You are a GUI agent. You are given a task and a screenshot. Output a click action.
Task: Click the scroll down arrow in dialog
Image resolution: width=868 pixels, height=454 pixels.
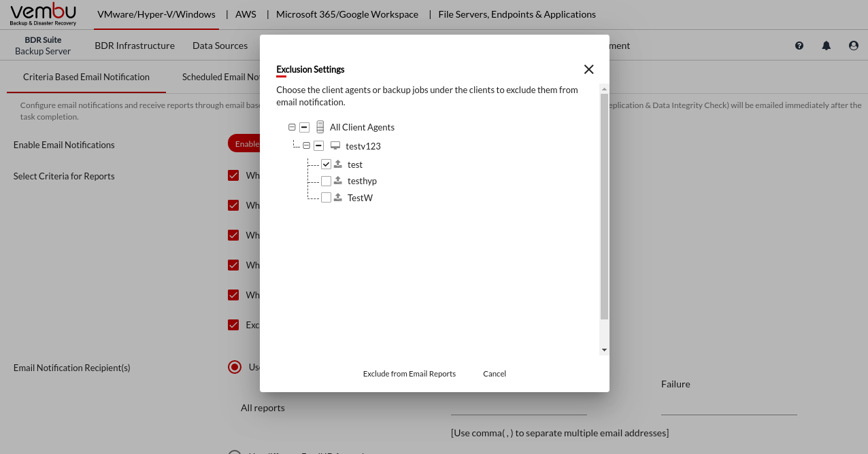tap(604, 350)
